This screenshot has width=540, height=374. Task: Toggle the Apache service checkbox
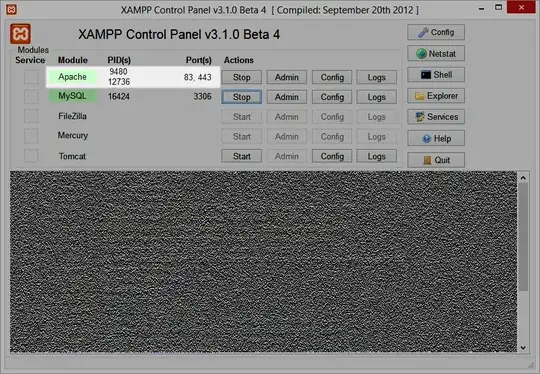[x=31, y=77]
